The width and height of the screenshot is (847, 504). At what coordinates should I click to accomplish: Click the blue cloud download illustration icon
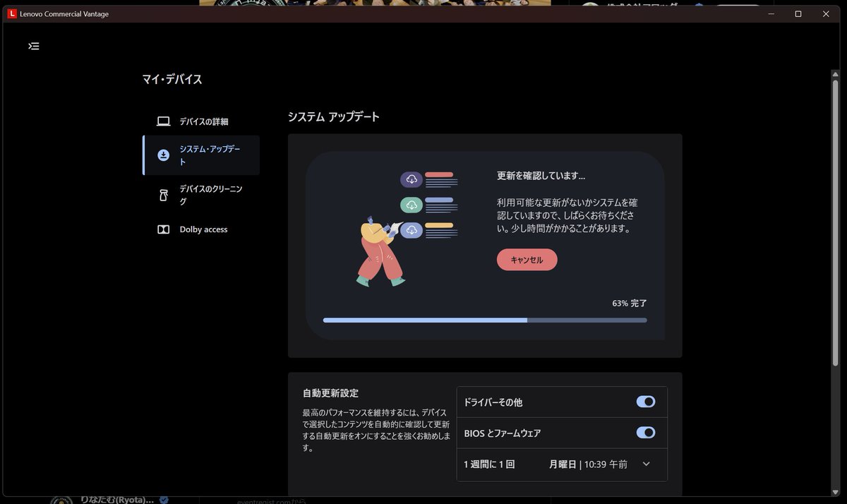pos(412,230)
